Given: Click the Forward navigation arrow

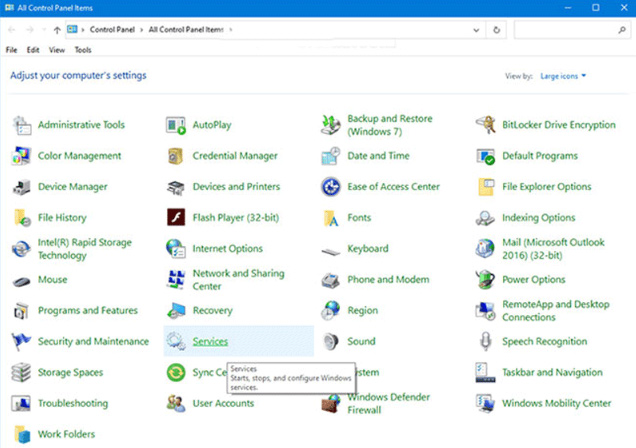Looking at the screenshot, I should (x=30, y=30).
